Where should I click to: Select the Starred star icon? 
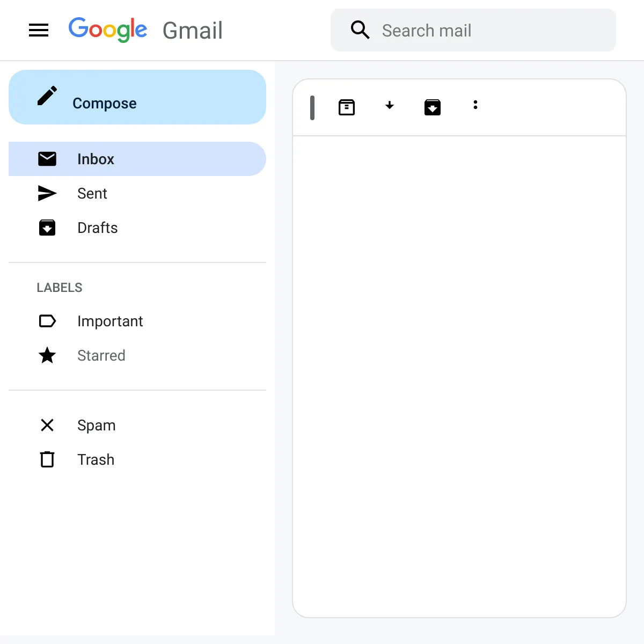[48, 355]
